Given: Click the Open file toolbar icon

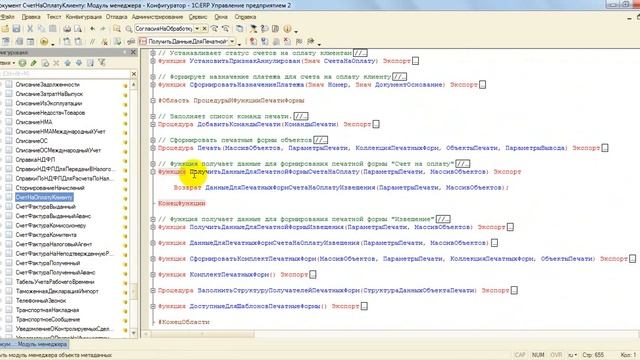Looking at the screenshot, I should (x=5, y=29).
